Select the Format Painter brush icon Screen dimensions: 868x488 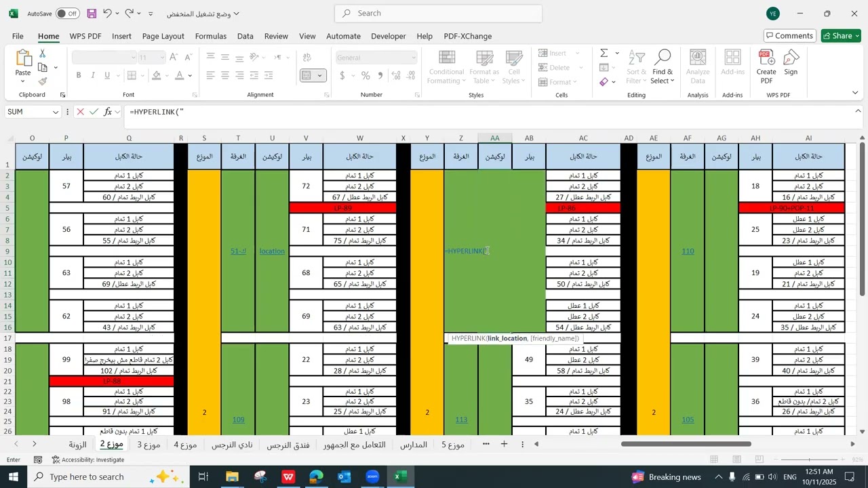(43, 81)
